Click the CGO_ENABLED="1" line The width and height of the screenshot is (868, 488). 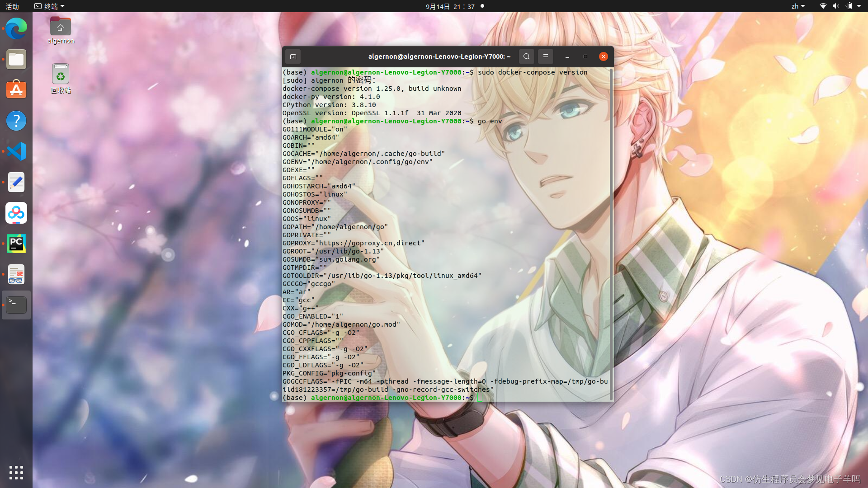[313, 316]
